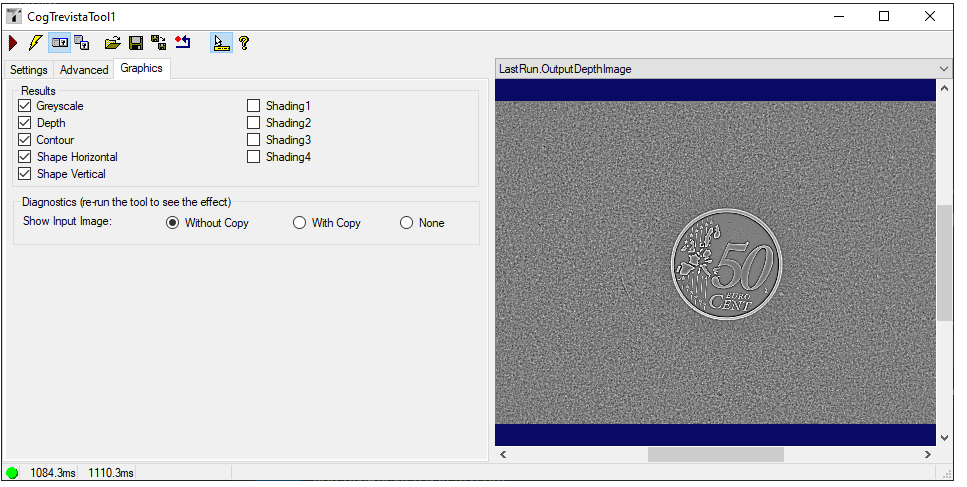The image size is (967, 487).
Task: Open the LastRun.OutputDepthImage dropdown
Action: click(724, 69)
